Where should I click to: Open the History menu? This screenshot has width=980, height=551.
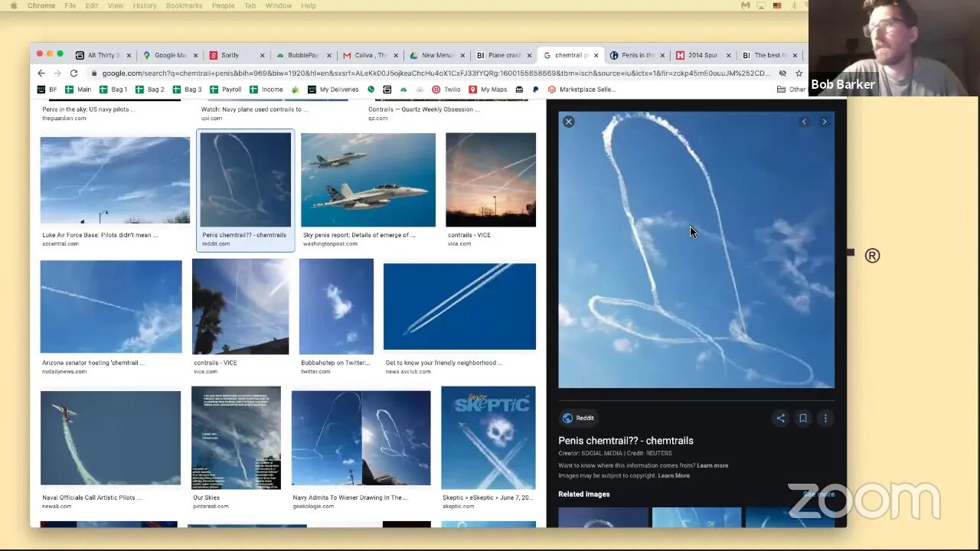tap(144, 5)
